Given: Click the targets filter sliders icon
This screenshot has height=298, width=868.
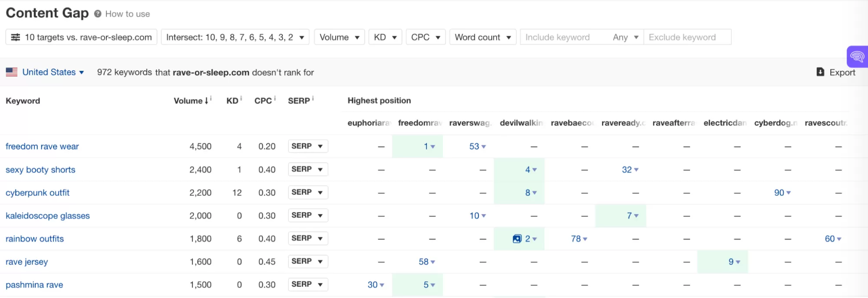Looking at the screenshot, I should 16,37.
